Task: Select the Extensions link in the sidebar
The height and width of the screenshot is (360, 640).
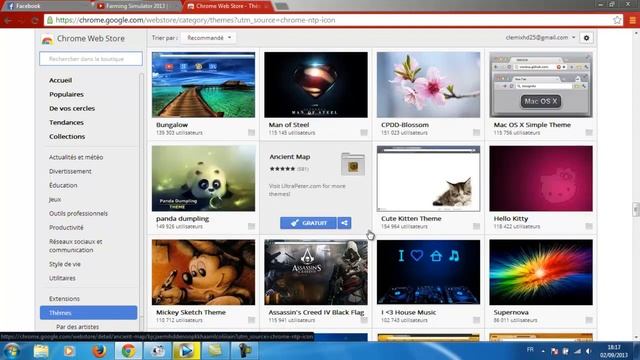Action: [64, 299]
